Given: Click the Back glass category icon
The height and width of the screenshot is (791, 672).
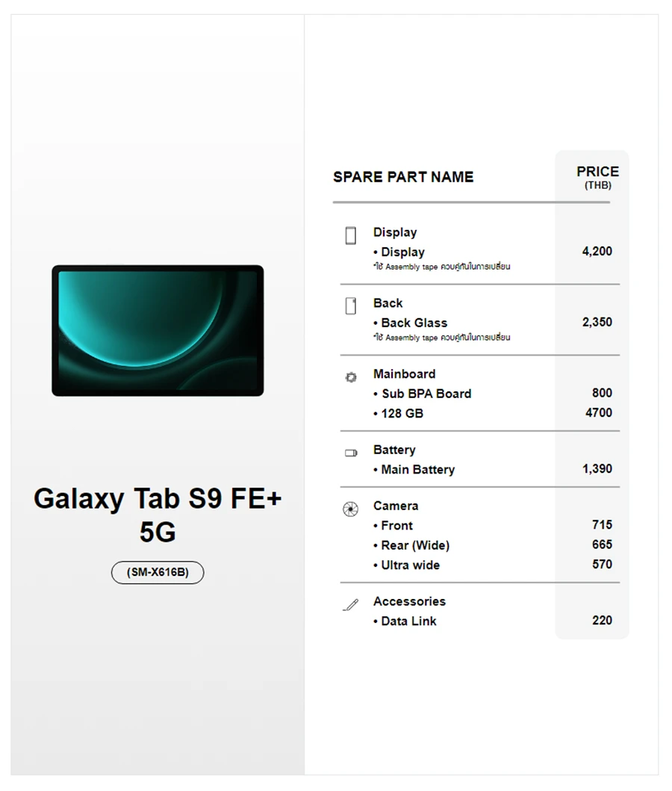Looking at the screenshot, I should [351, 306].
